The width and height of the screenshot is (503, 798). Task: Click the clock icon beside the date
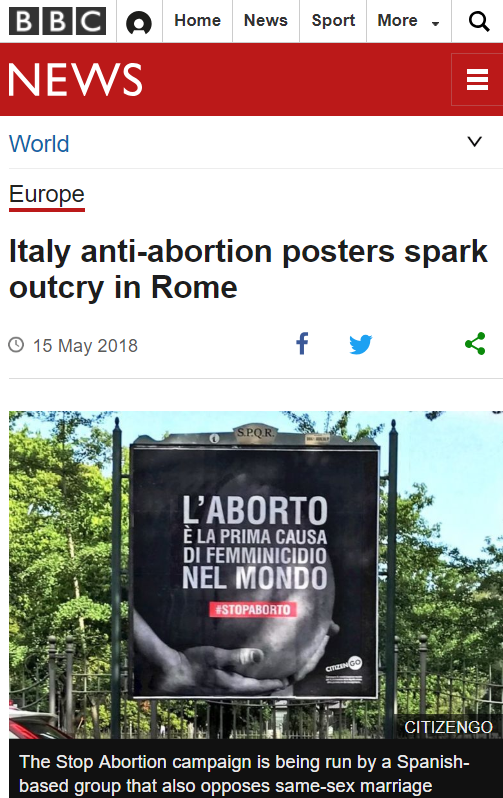[16, 345]
